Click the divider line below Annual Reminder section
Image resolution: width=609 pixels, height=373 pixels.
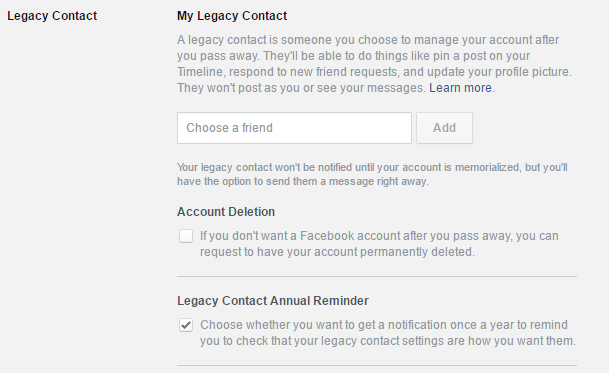[377, 366]
